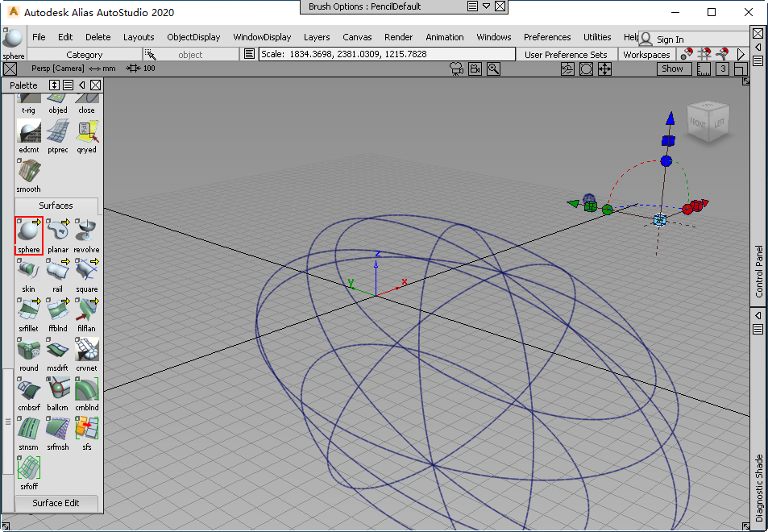Collapse the Surfaces palette section
Image resolution: width=768 pixels, height=532 pixels.
56,206
